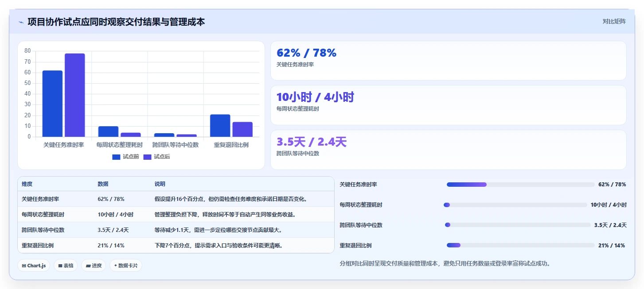The width and height of the screenshot is (644, 289).
Task: Click the 21% / 14% value beside the progress bar
Action: pos(612,246)
